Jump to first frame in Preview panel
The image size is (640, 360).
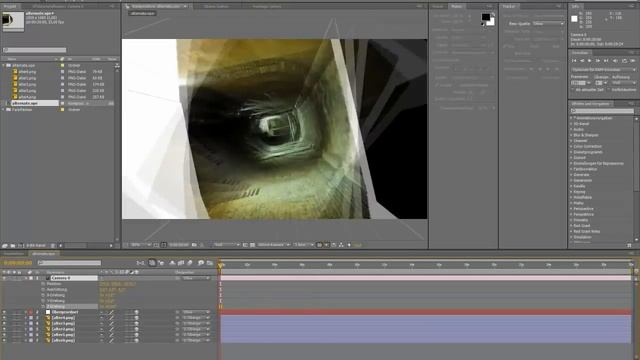[574, 61]
